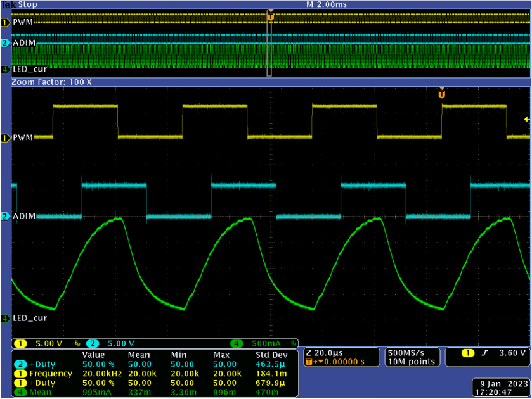
Task: Click the PWM channel 1 ground marker
Action: tap(5, 137)
